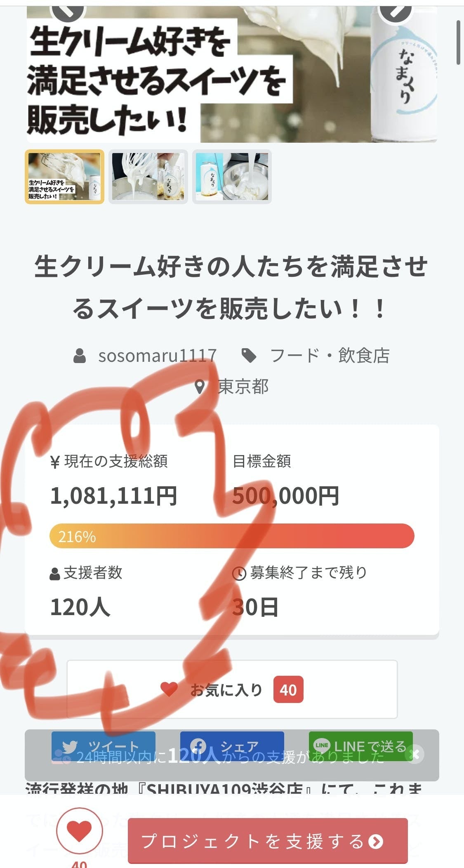Open the 東京都 location link
Viewport: 464px width, 868px height.
click(x=243, y=387)
